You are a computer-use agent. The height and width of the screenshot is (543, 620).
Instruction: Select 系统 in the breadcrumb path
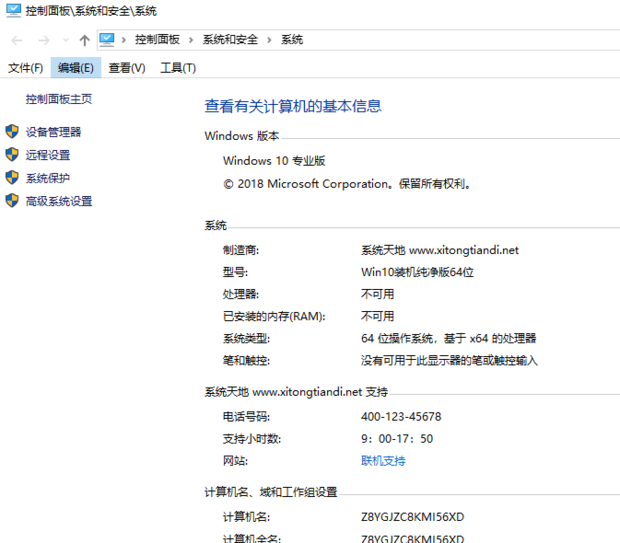[x=292, y=40]
